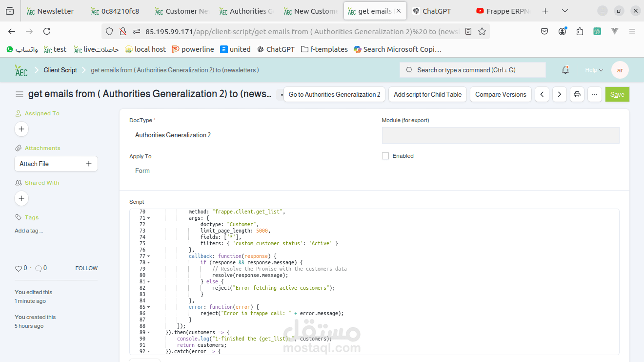List all tabs dropdown arrow

click(565, 11)
